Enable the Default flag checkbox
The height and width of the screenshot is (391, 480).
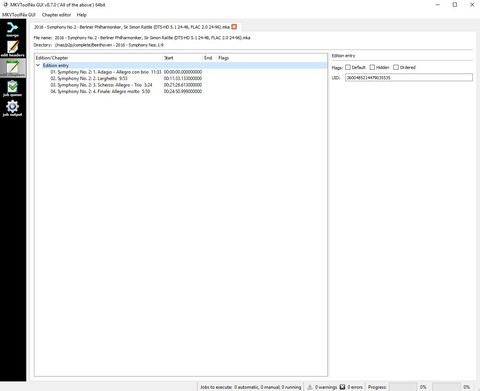click(348, 67)
